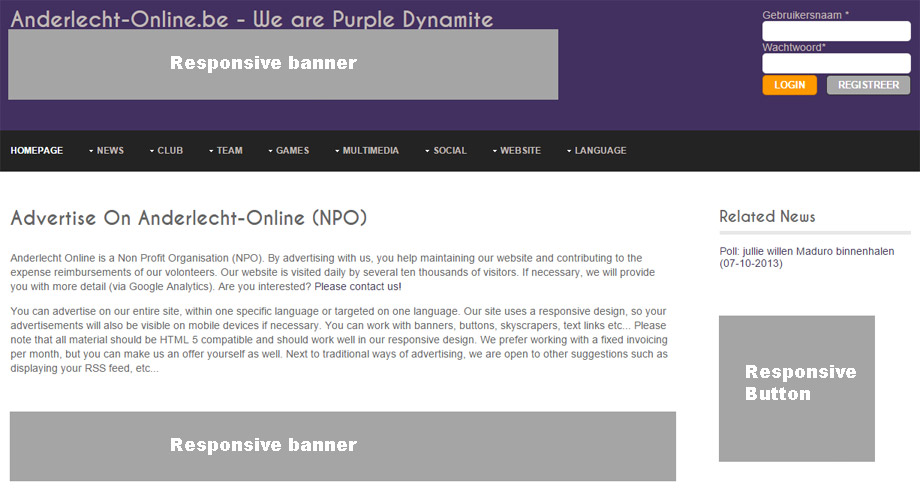Image resolution: width=920 pixels, height=488 pixels.
Task: Expand the Website dropdown menu
Action: pyautogui.click(x=516, y=151)
